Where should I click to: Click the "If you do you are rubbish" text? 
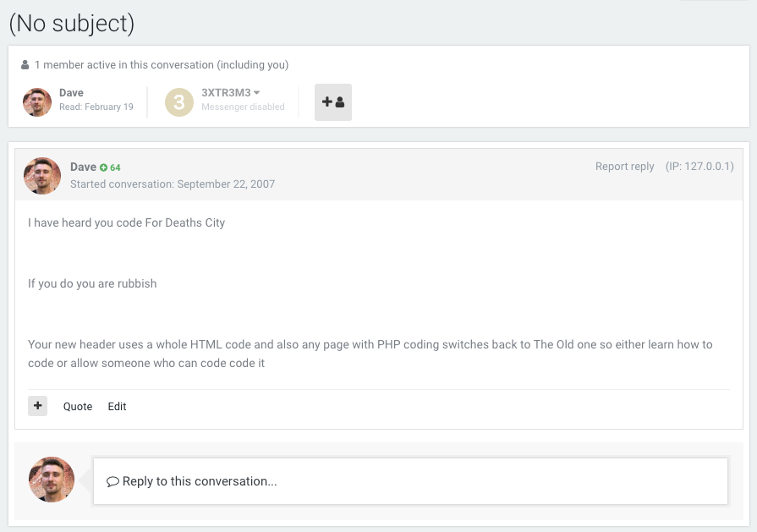(92, 283)
